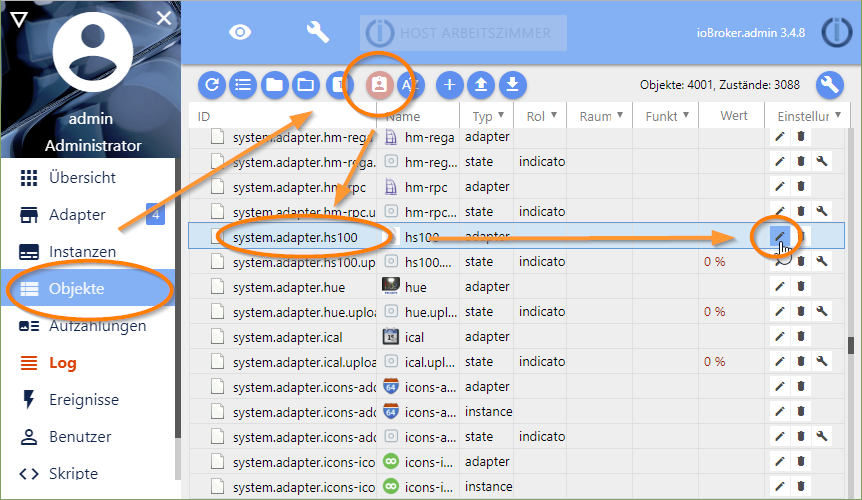Open wrench settings for hue.uploa state

822,312
